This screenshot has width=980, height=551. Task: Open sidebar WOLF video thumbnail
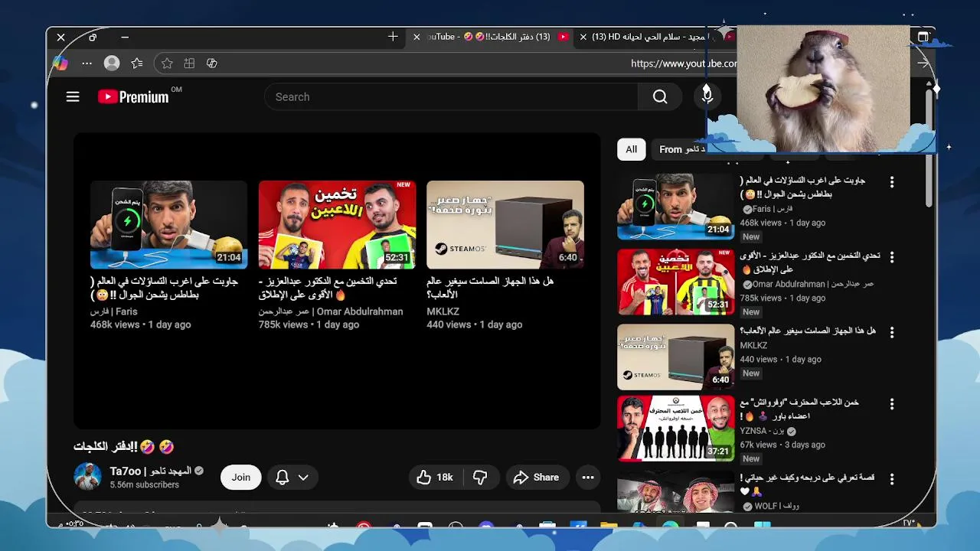click(x=675, y=493)
